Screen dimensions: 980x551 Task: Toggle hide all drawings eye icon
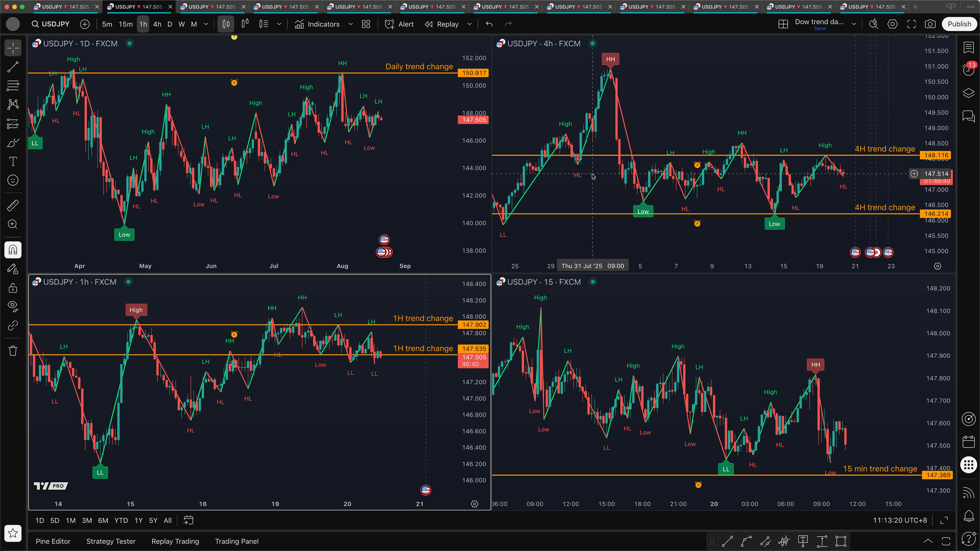point(13,306)
